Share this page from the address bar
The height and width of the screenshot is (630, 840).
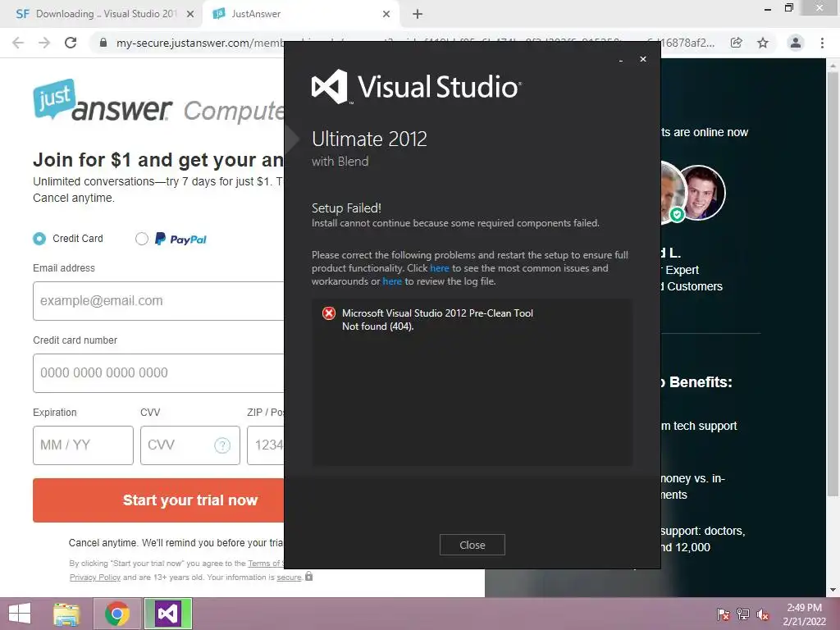pos(737,43)
